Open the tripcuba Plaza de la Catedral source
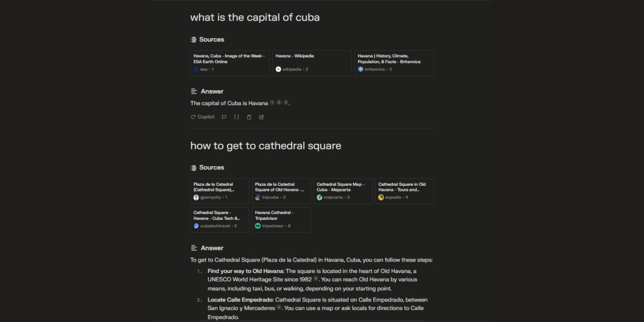 tap(281, 191)
